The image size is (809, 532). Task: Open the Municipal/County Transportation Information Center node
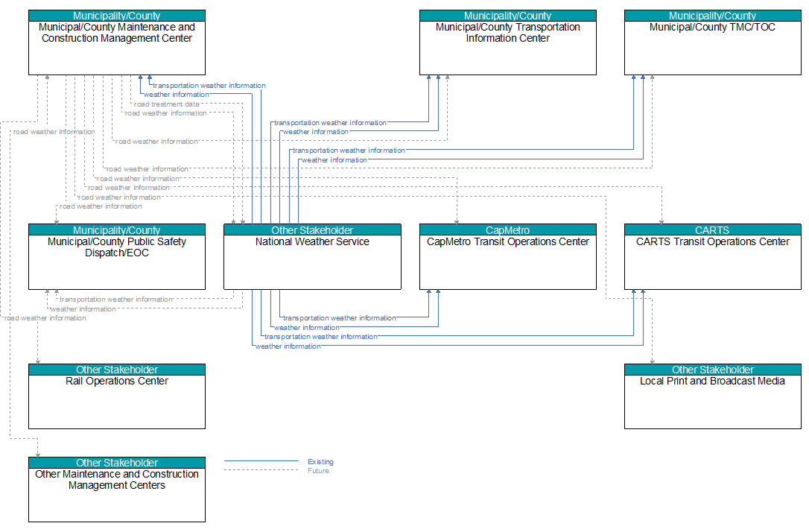click(x=508, y=42)
